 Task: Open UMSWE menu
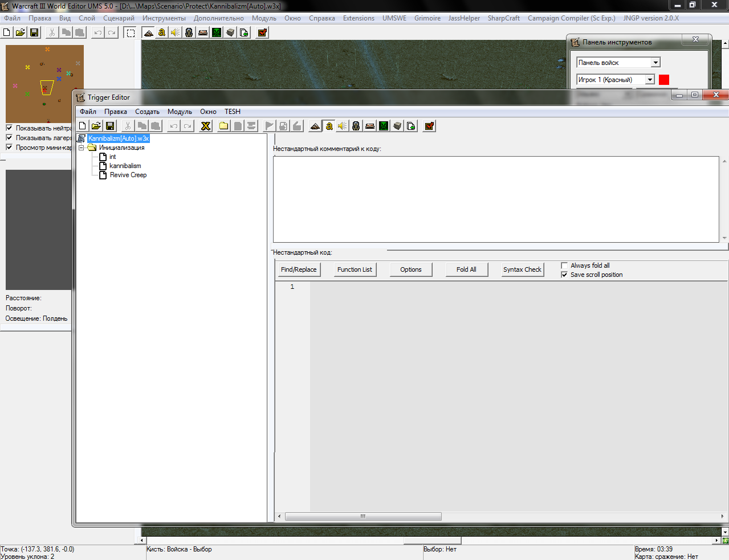tap(394, 18)
